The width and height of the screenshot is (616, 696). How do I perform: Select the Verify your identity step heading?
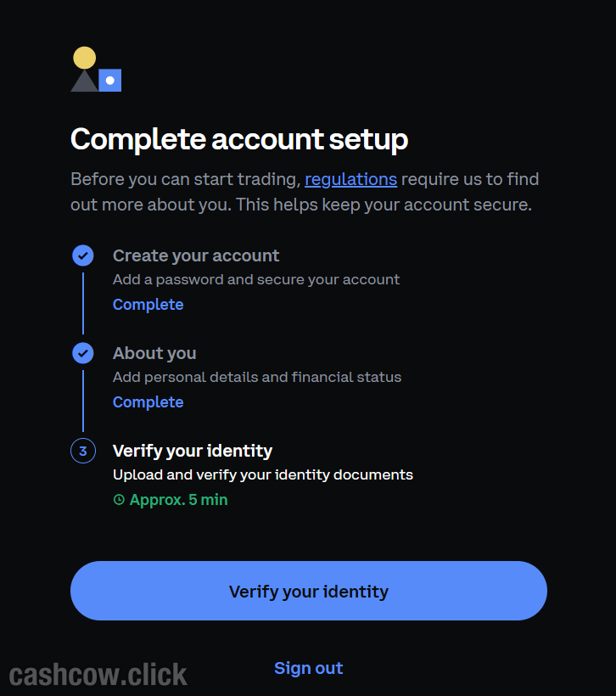pyautogui.click(x=193, y=451)
